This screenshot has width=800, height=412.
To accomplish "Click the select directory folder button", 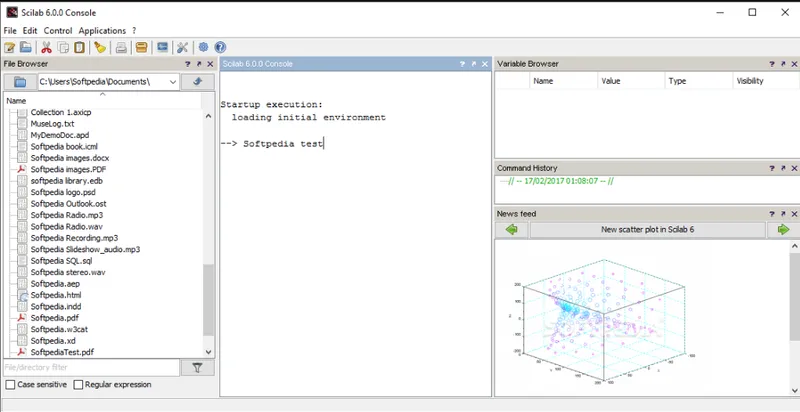I will (x=20, y=82).
